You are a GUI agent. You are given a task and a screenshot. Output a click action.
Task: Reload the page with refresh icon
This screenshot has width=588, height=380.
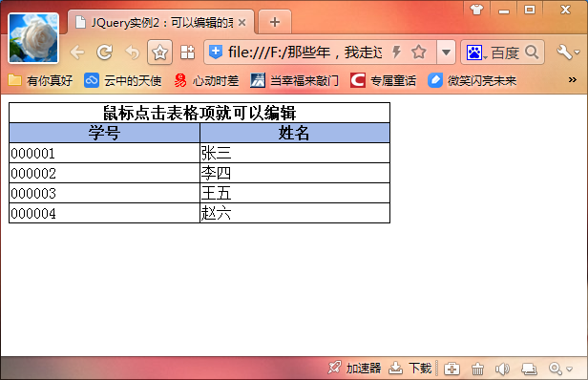pos(104,53)
